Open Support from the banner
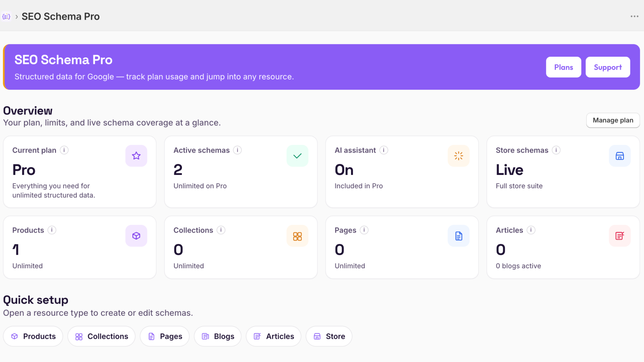Image resolution: width=644 pixels, height=362 pixels. pyautogui.click(x=608, y=67)
